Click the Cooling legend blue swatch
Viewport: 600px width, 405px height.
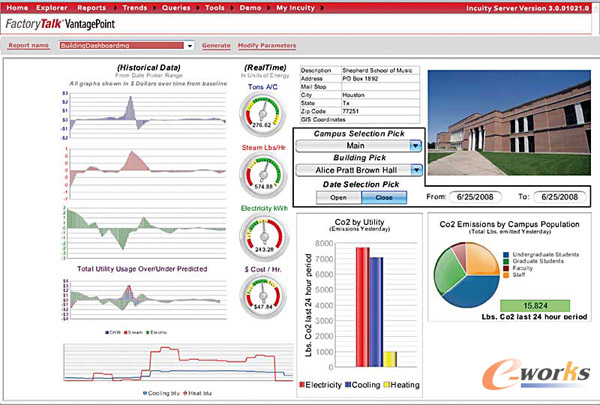pyautogui.click(x=348, y=385)
